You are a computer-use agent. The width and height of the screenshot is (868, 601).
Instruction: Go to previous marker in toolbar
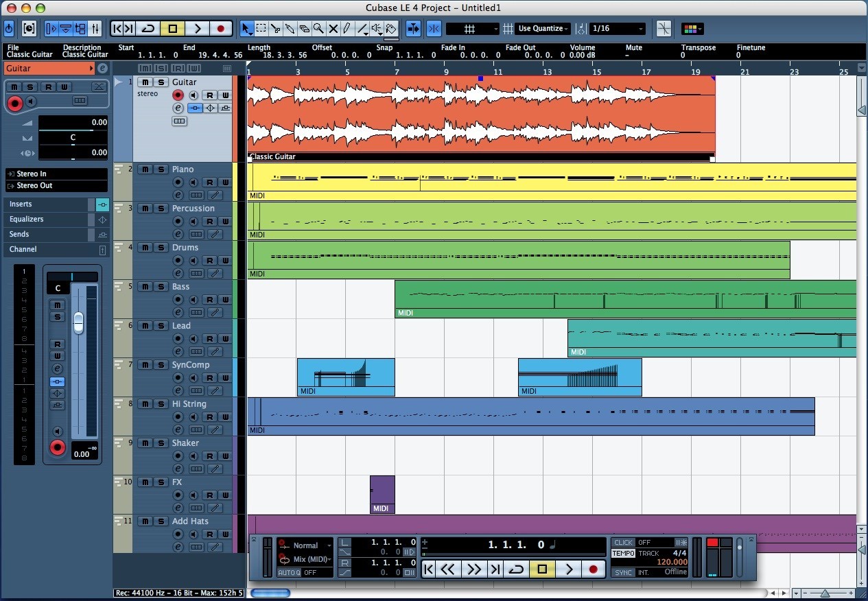coord(117,29)
